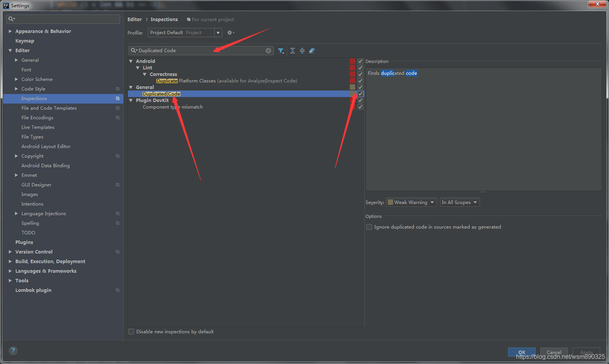Screen dimensions: 609x364
Task: Select Intentions in the sidebar
Action: (32, 204)
